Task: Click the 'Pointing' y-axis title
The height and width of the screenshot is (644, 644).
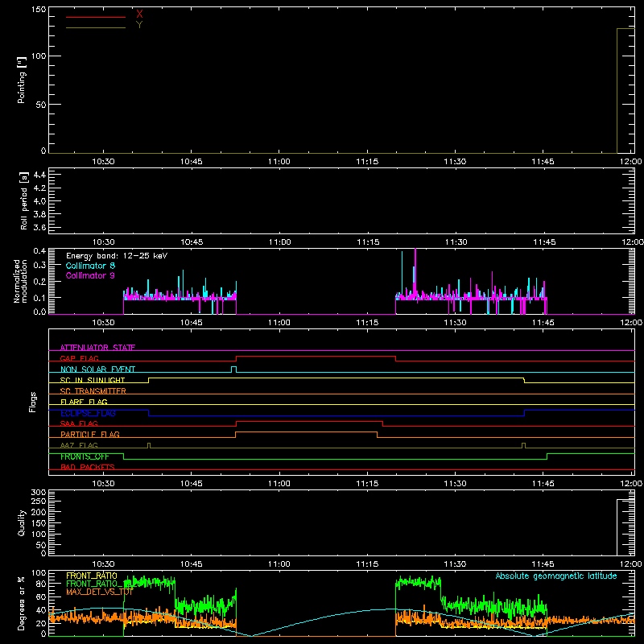Action: pos(22,80)
